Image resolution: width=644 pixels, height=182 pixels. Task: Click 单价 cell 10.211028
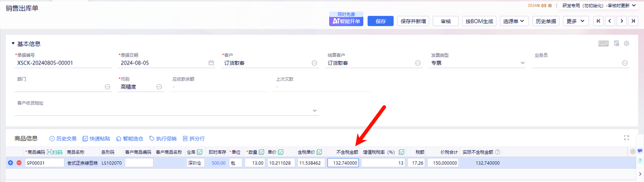281,163
